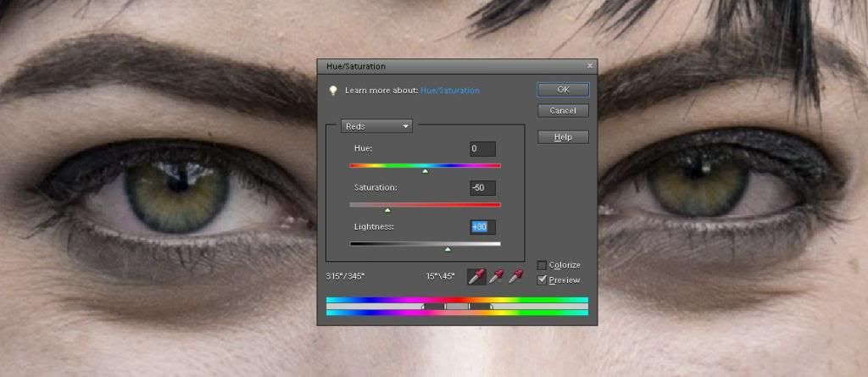The image size is (868, 377).
Task: Click OK to apply Hue/Saturation
Action: [563, 89]
